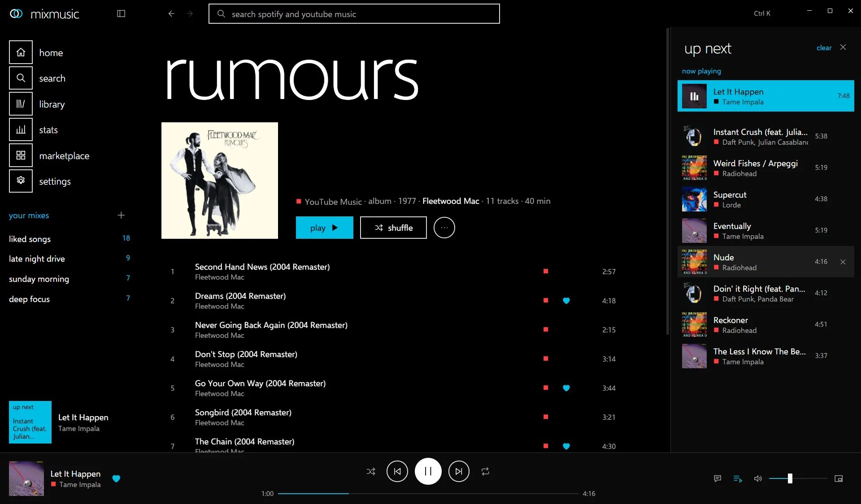Screen dimensions: 861x504
Task: Pause the current playback
Action: 428,471
